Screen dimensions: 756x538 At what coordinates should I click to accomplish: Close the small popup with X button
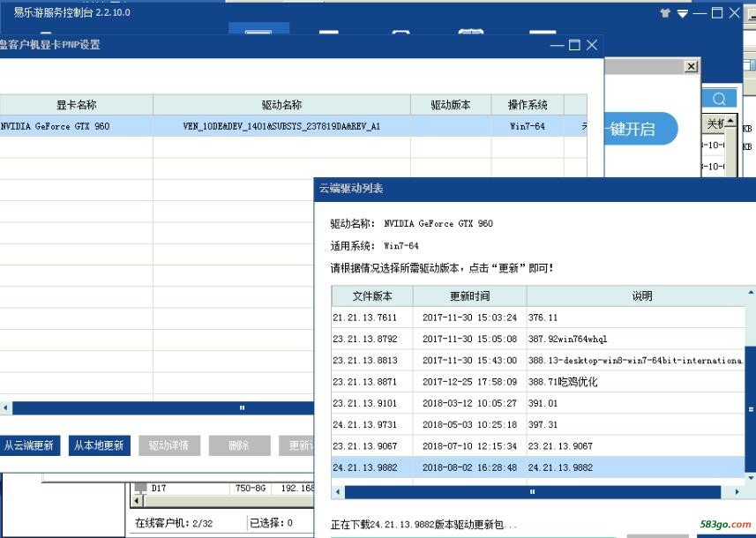coord(690,67)
